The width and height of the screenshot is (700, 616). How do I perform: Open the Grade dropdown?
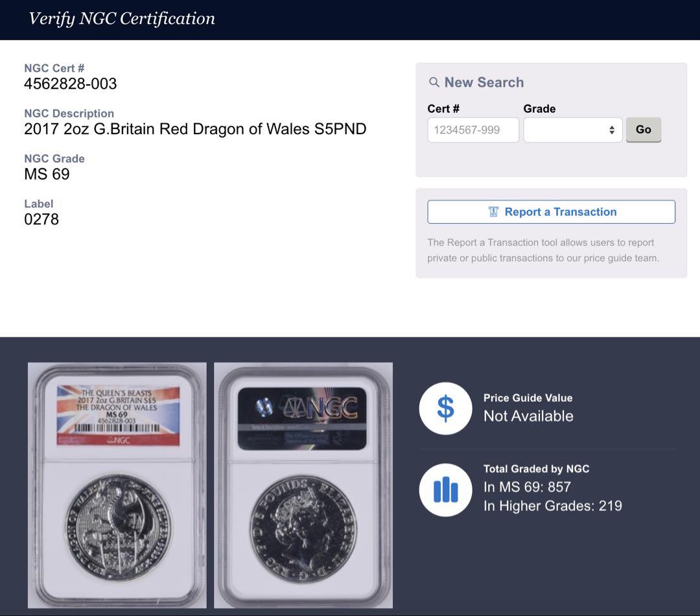[573, 130]
